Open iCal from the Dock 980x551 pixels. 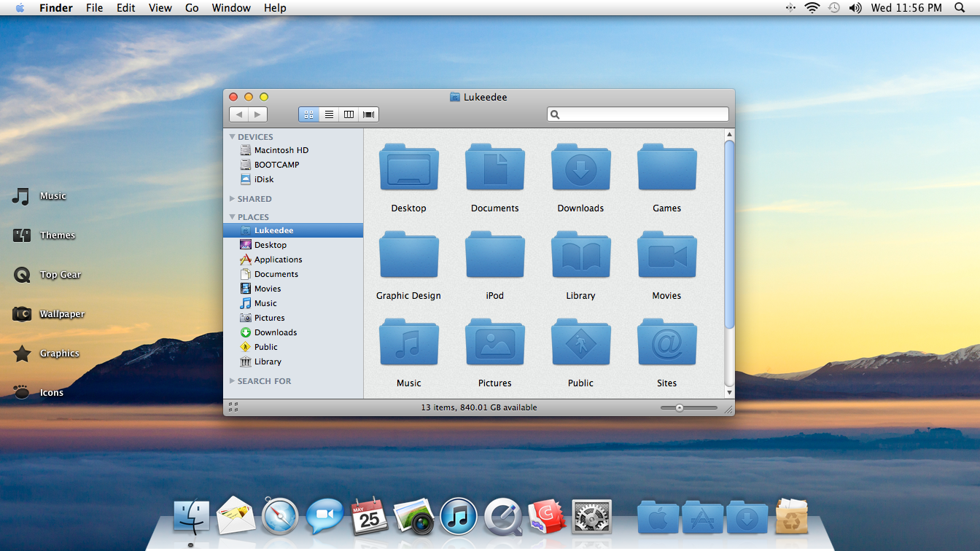click(x=369, y=516)
